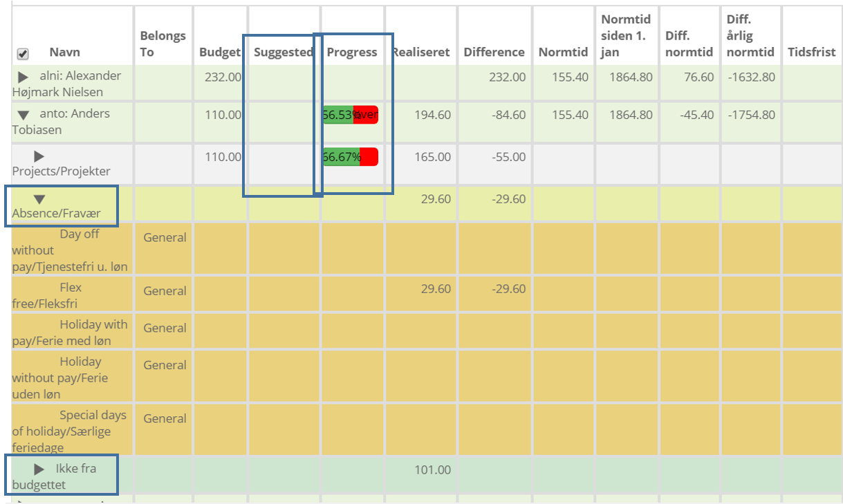The height and width of the screenshot is (504, 843).
Task: Click the Tidsfrist column header
Action: [811, 52]
